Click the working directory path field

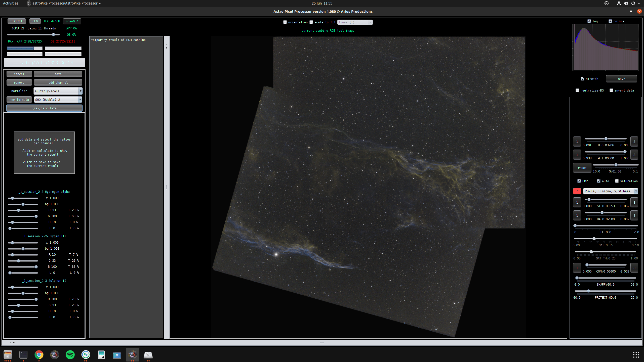(x=44, y=63)
